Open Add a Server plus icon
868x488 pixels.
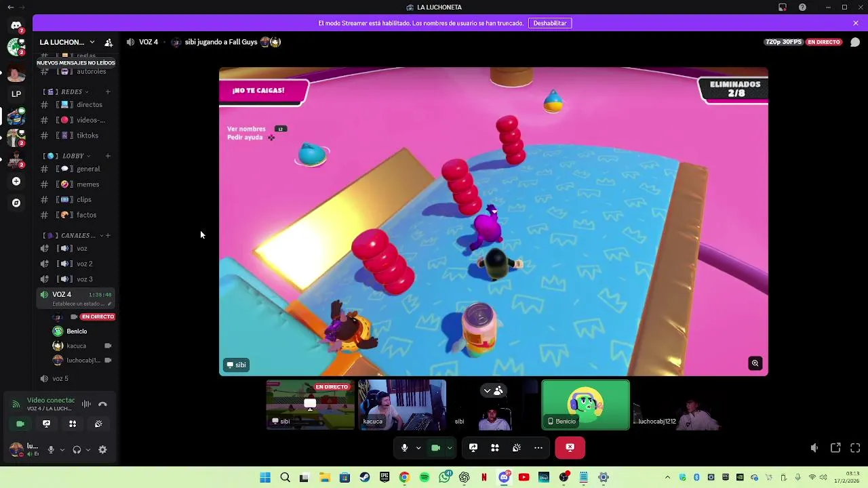(x=16, y=182)
